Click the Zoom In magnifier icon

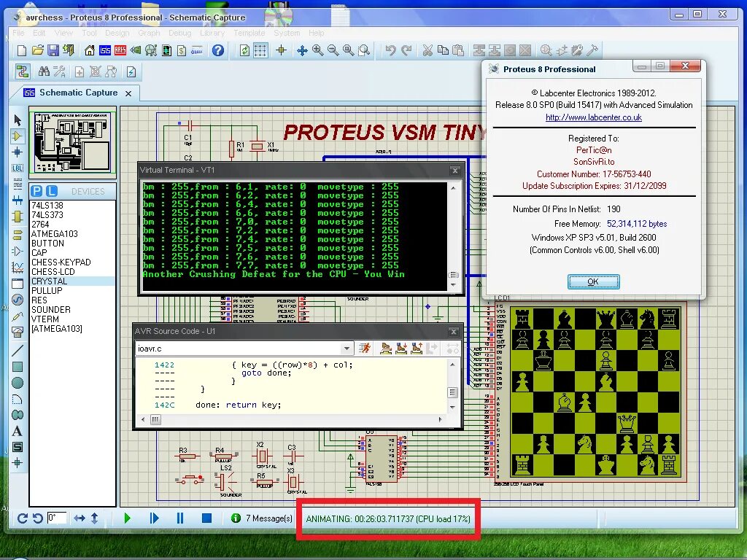(x=318, y=50)
